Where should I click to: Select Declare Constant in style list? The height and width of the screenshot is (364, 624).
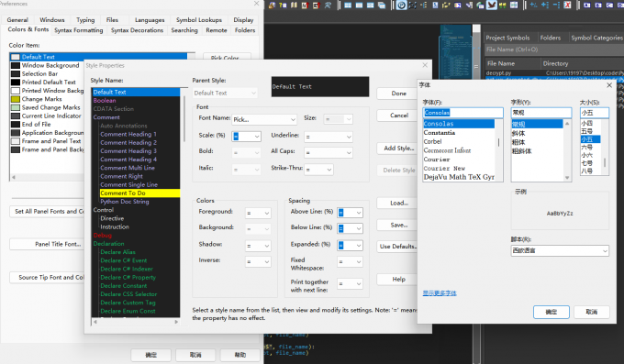[x=123, y=286]
